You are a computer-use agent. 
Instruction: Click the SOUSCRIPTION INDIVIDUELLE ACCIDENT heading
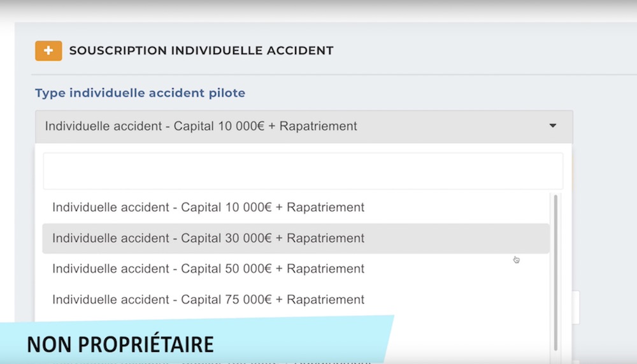tap(201, 51)
